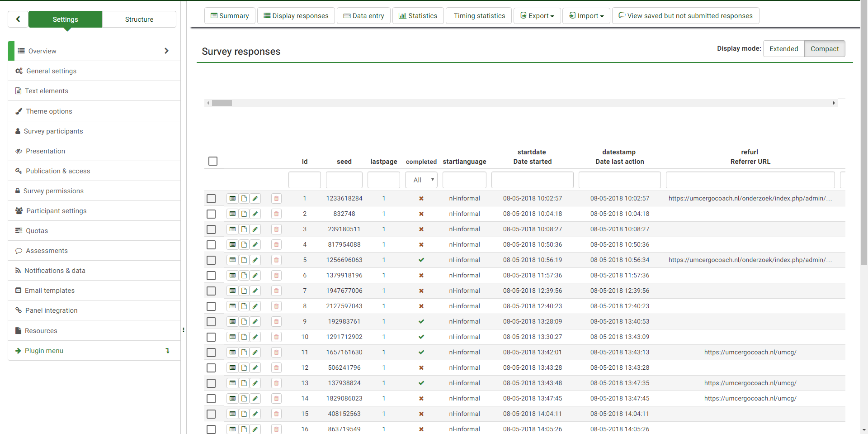Click the back arrow icon in the sidebar
The height and width of the screenshot is (434, 868).
click(x=18, y=19)
